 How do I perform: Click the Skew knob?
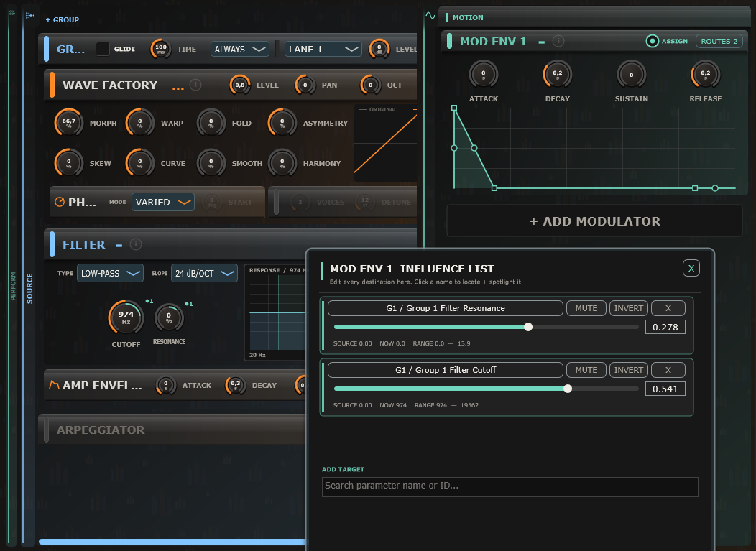tap(68, 163)
